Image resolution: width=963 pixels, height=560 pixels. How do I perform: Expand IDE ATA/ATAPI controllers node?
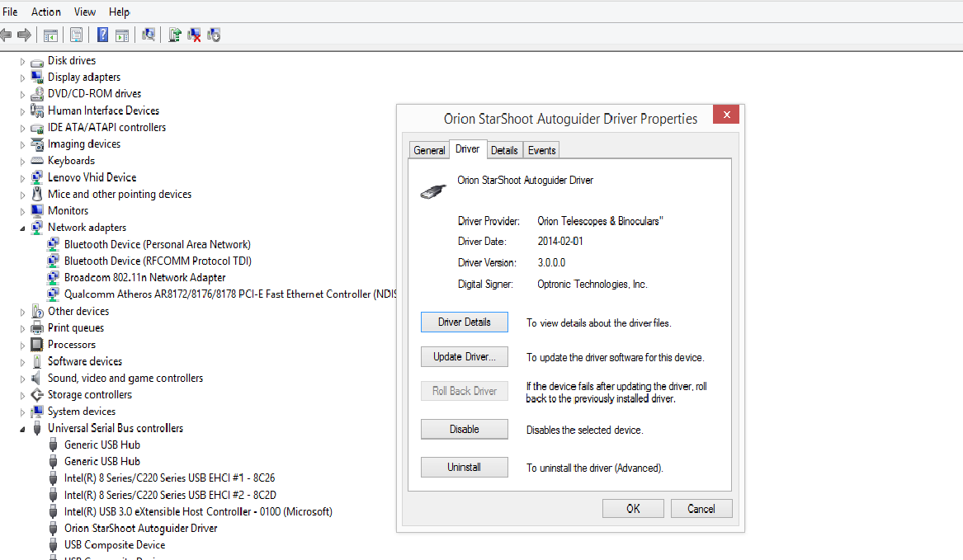(x=23, y=129)
